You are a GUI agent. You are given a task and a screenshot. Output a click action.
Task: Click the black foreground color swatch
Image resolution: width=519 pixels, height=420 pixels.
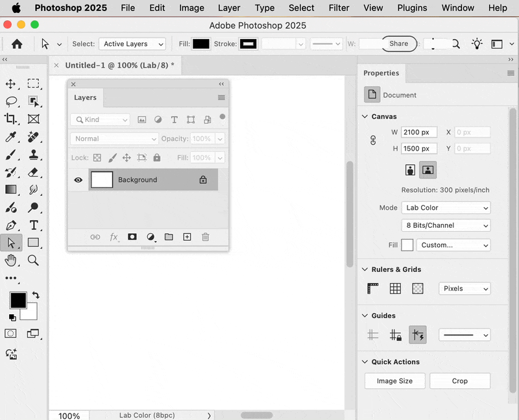tap(18, 300)
